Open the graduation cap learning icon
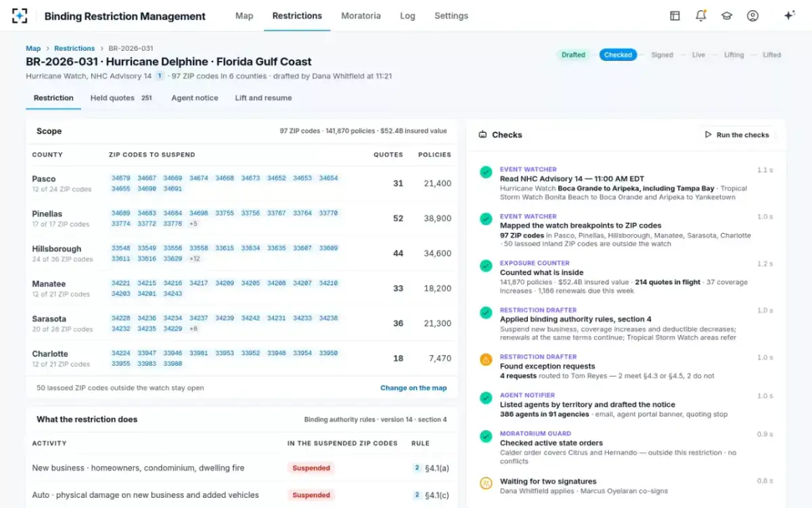The image size is (812, 508). (727, 16)
